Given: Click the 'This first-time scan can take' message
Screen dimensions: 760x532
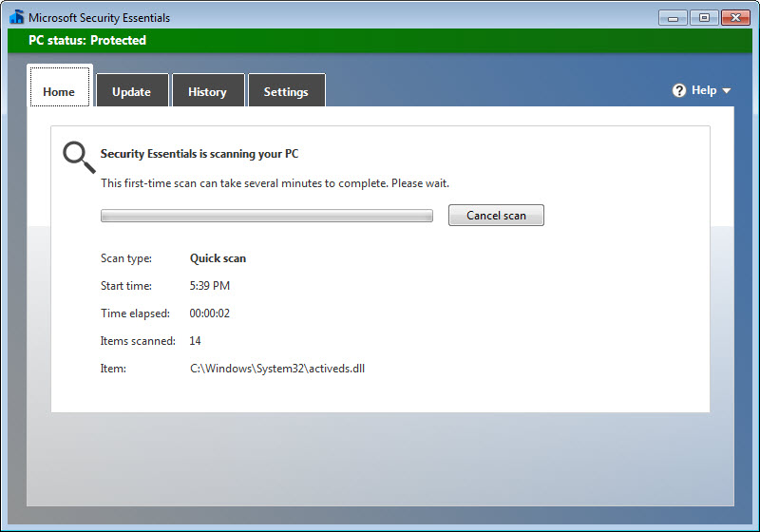Looking at the screenshot, I should click(275, 183).
